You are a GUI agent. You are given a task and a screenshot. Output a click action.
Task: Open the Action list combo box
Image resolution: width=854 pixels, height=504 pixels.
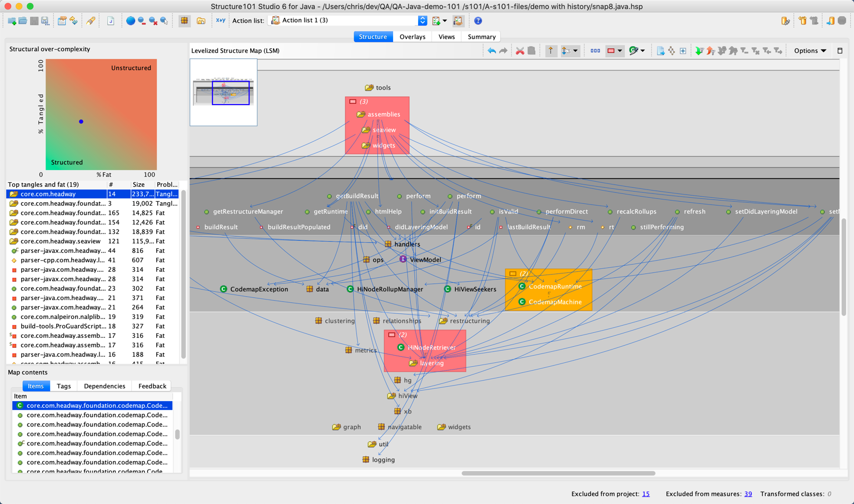point(422,21)
